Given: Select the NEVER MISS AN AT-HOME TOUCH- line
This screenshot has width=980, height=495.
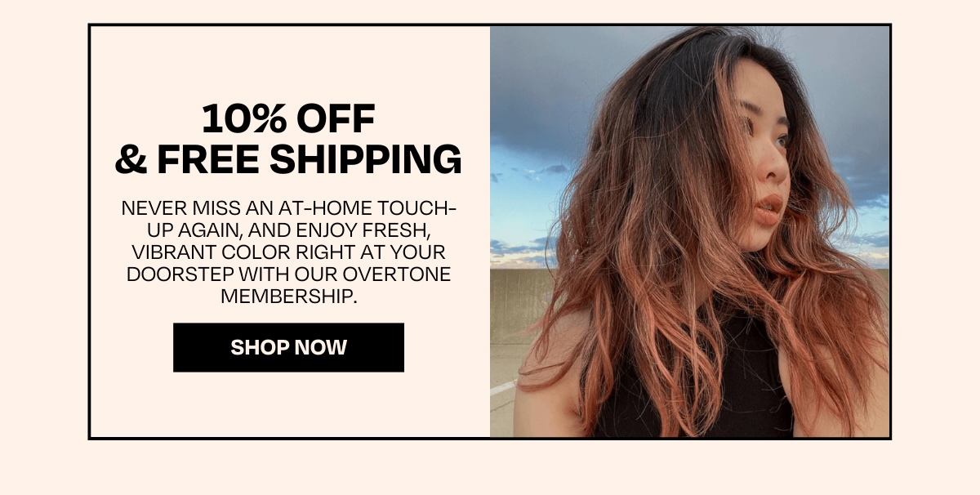Looking at the screenshot, I should (x=288, y=207).
